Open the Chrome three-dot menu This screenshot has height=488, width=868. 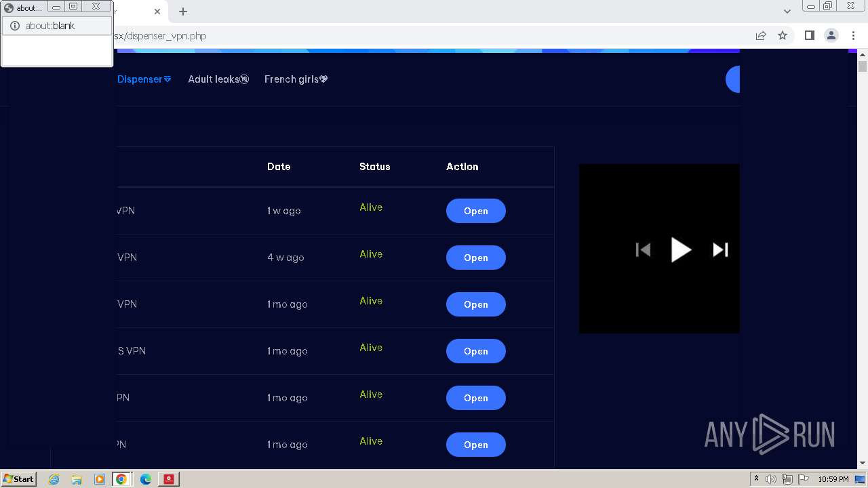click(x=853, y=36)
